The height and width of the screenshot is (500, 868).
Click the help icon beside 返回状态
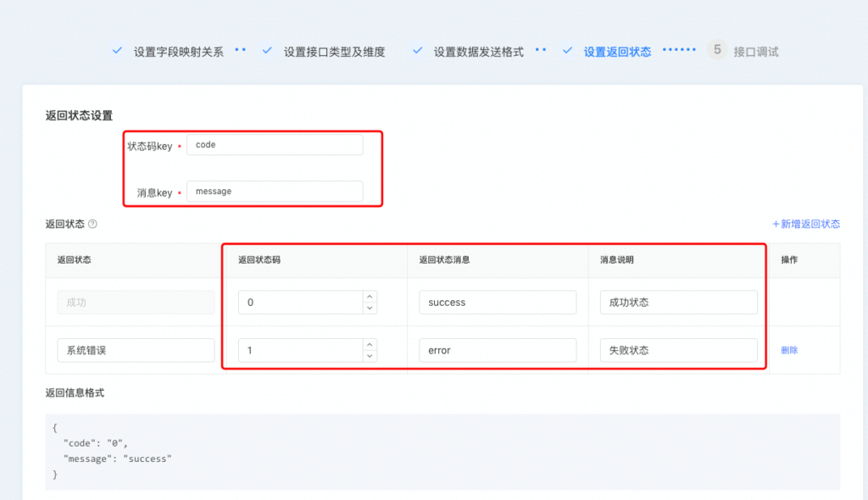(92, 225)
